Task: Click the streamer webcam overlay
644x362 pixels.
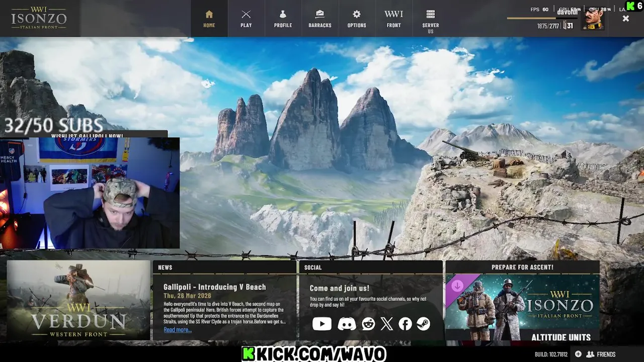Action: (90, 193)
